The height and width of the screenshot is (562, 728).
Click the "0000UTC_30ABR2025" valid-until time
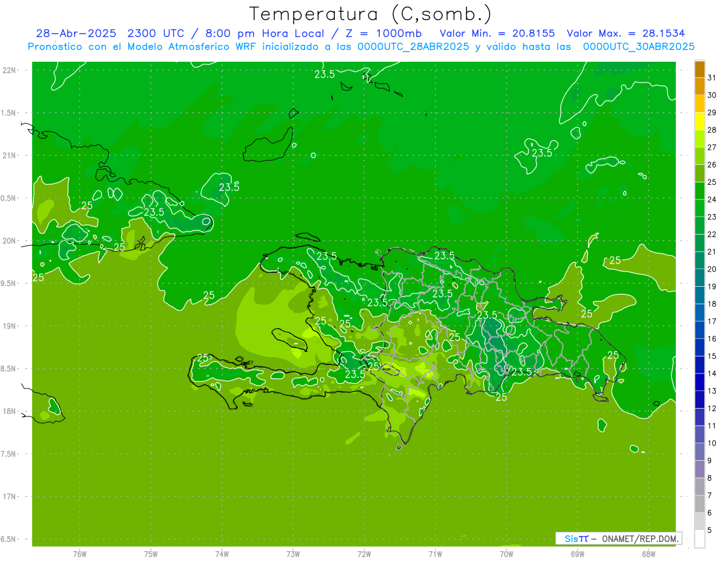tap(639, 47)
